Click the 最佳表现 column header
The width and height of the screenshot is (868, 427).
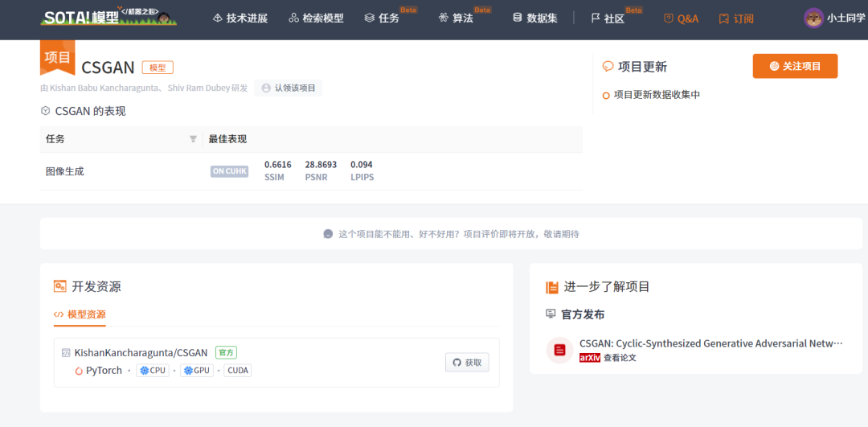227,139
